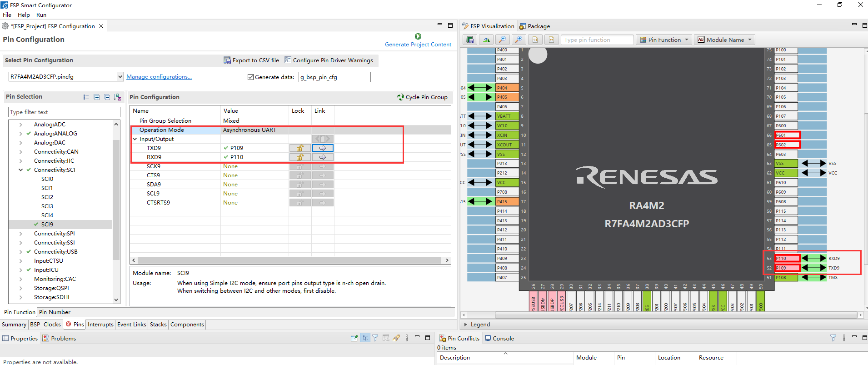Screen dimensions: 868x365
Task: Open the R7FA4M2AD3CFP.pincfg combo box
Action: (66, 76)
